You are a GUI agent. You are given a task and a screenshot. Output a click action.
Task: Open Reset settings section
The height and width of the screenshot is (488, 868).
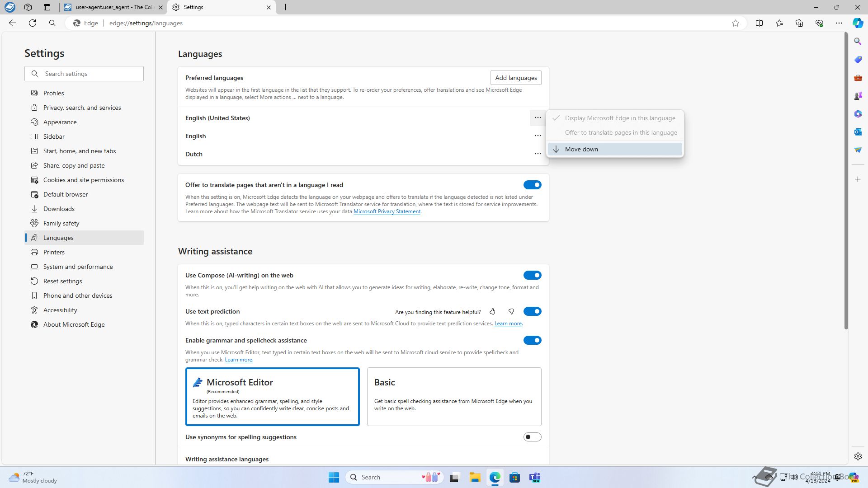[84, 281]
